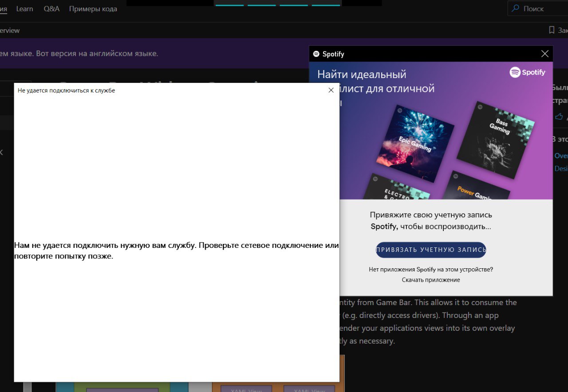Click the Не удается подключиться к службе title
568x392 pixels.
point(66,90)
